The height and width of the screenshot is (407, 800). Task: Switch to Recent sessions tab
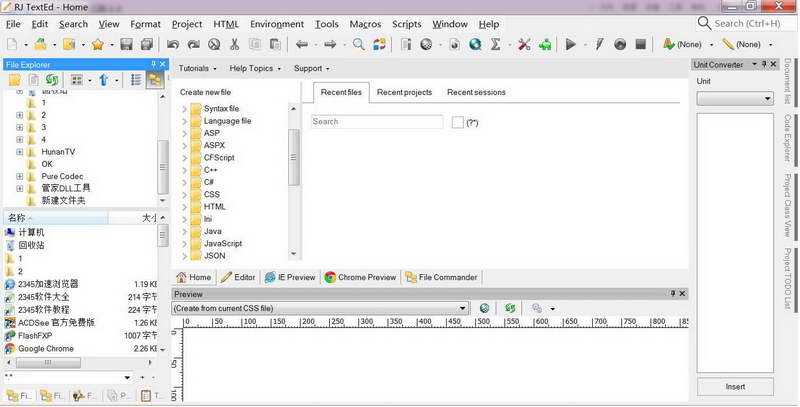[x=476, y=92]
